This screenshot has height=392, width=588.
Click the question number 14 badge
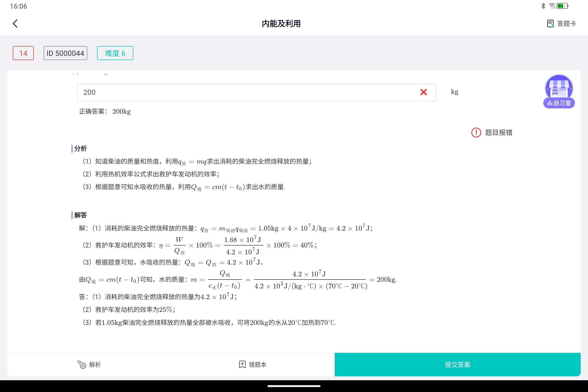[23, 53]
